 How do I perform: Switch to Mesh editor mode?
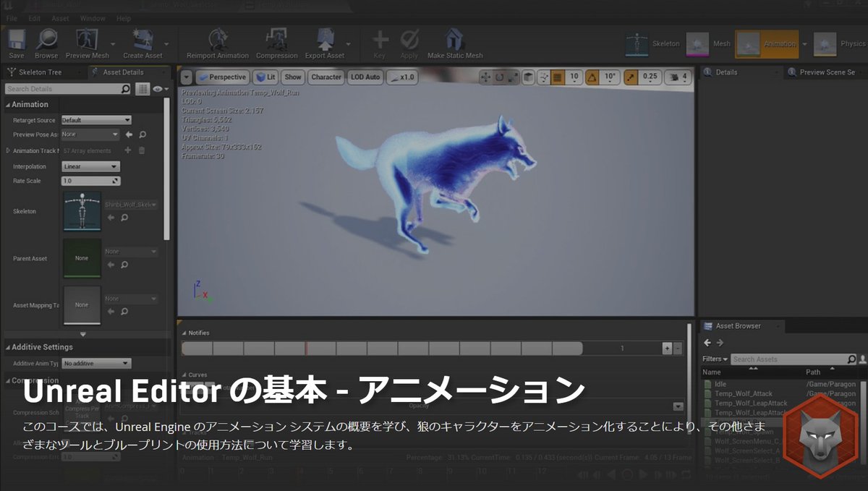tap(708, 43)
